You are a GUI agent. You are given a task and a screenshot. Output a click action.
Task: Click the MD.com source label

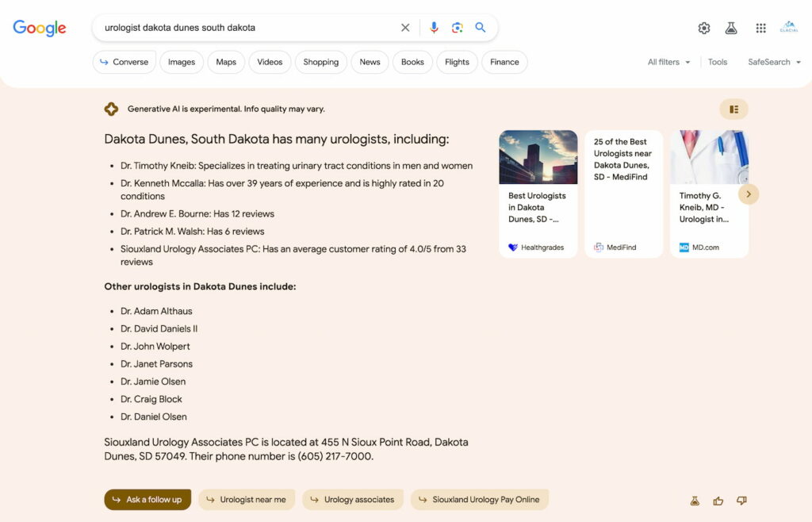(699, 248)
